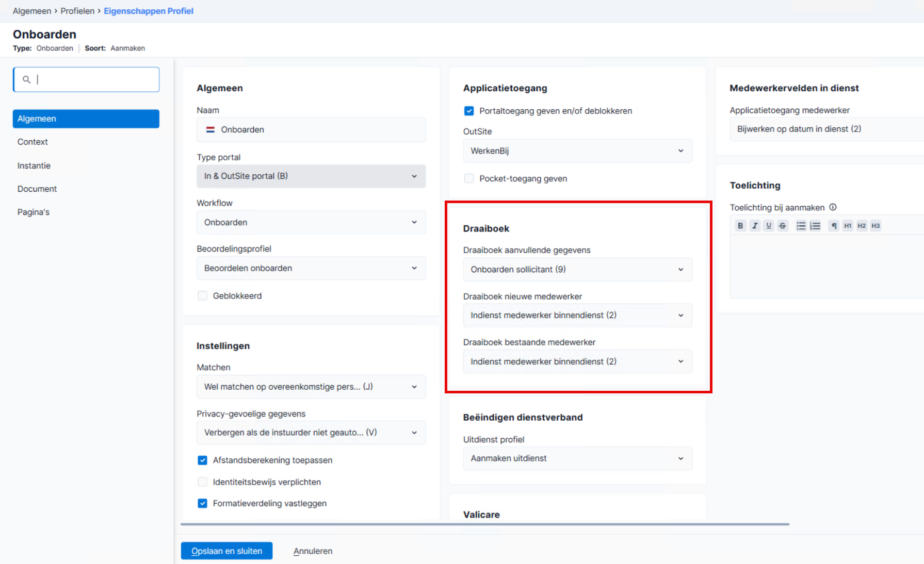This screenshot has width=924, height=564.
Task: Open Draaiboek nieuwe medewerker dropdown
Action: click(577, 315)
